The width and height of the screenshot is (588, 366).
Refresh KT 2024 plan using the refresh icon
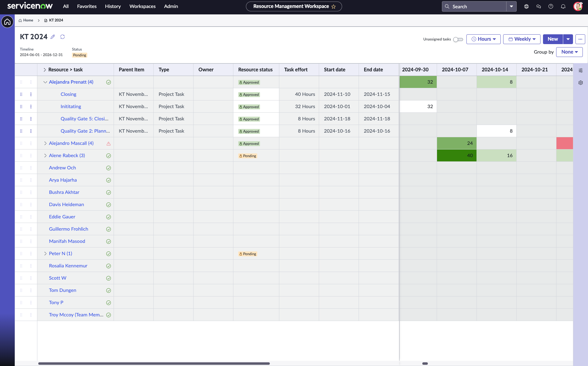62,37
